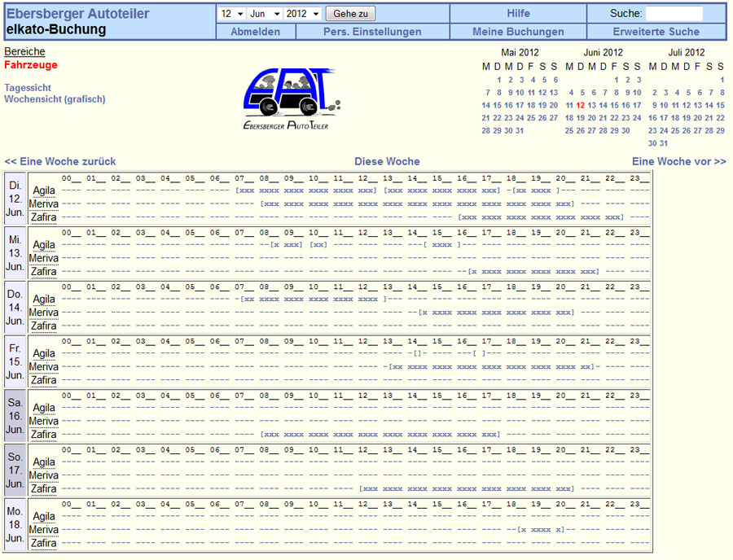Image resolution: width=733 pixels, height=560 pixels.
Task: Select day 31 in Juli 2012 calendar
Action: click(x=663, y=143)
